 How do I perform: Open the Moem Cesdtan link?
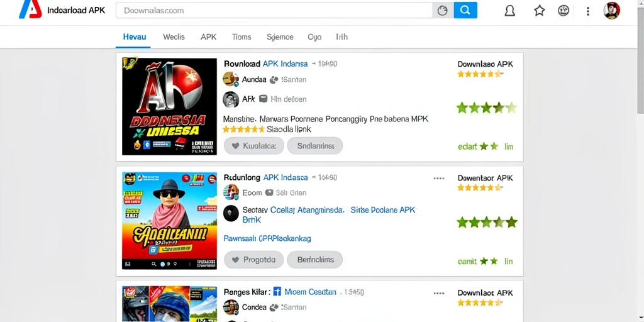pos(311,292)
